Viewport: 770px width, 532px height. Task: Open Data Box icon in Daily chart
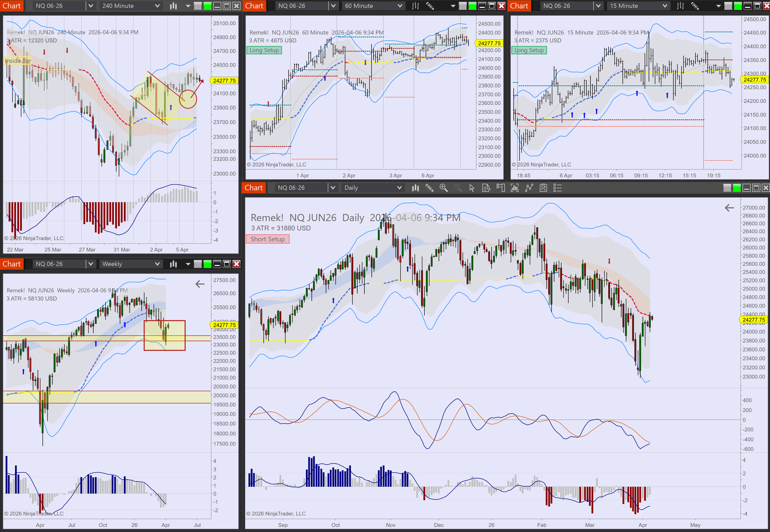click(x=486, y=188)
